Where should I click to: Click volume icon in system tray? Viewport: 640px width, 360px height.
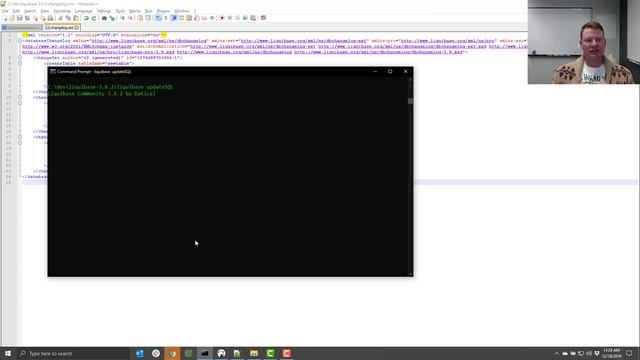click(589, 353)
